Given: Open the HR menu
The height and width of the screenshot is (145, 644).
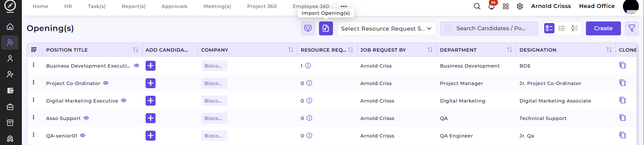Looking at the screenshot, I should [68, 6].
